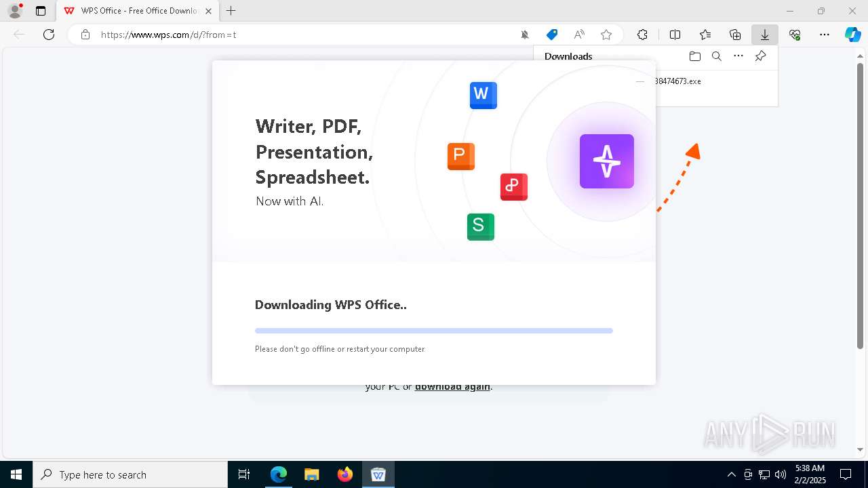Open the tab actions menu icon

[x=41, y=11]
